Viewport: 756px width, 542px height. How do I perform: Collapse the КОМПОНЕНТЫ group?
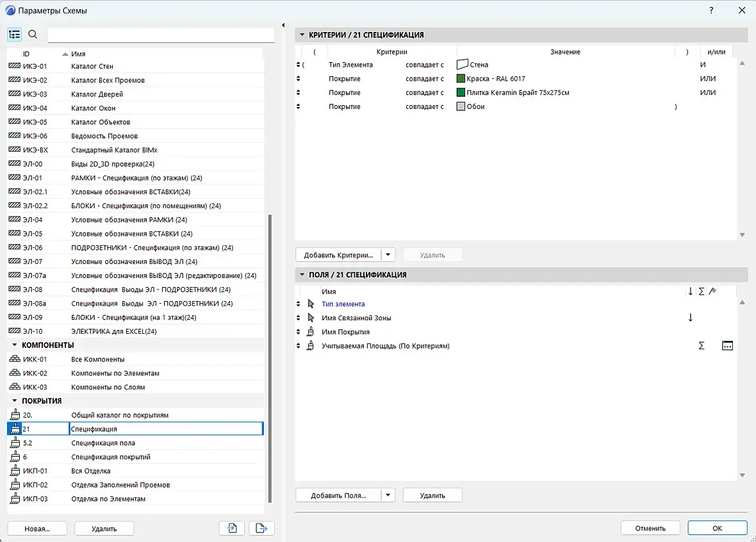click(x=15, y=345)
